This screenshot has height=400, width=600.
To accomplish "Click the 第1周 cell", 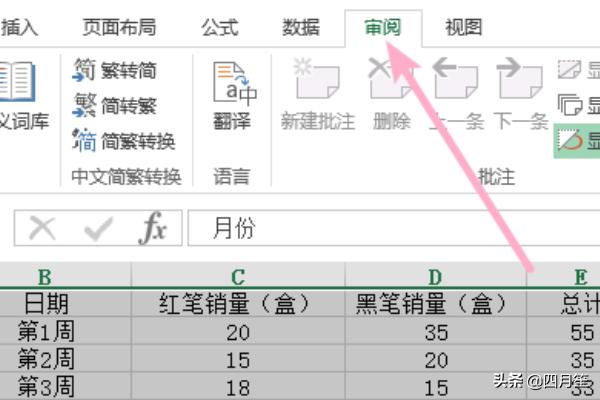I will click(65, 331).
